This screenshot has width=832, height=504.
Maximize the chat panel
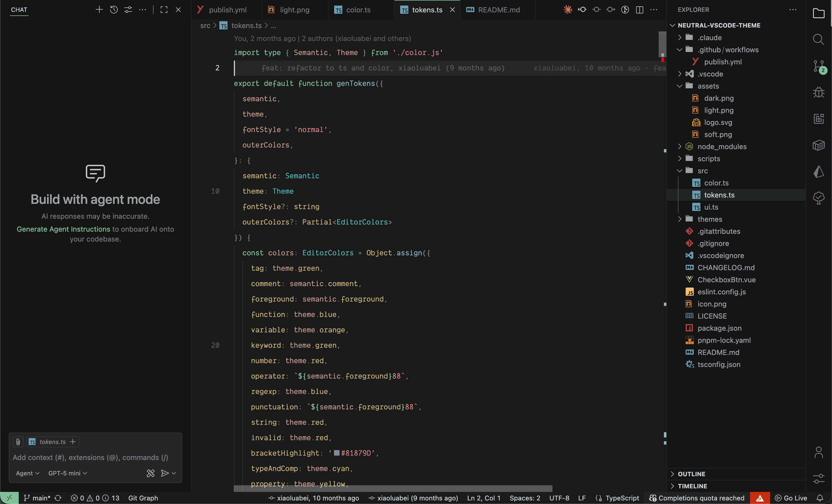click(x=164, y=9)
